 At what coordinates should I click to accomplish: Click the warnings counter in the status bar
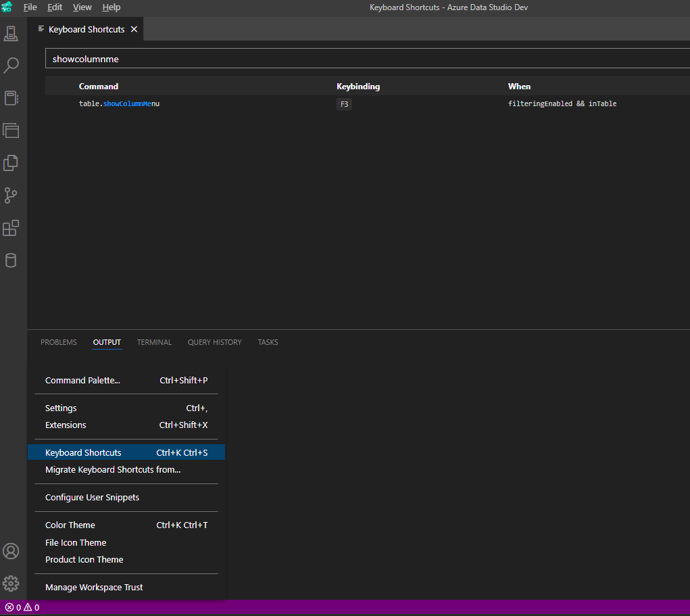(27, 607)
